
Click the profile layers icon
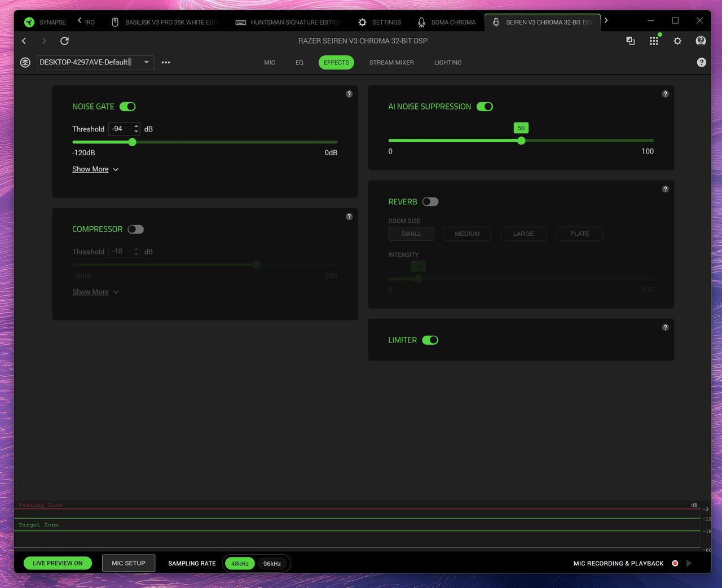click(x=25, y=62)
